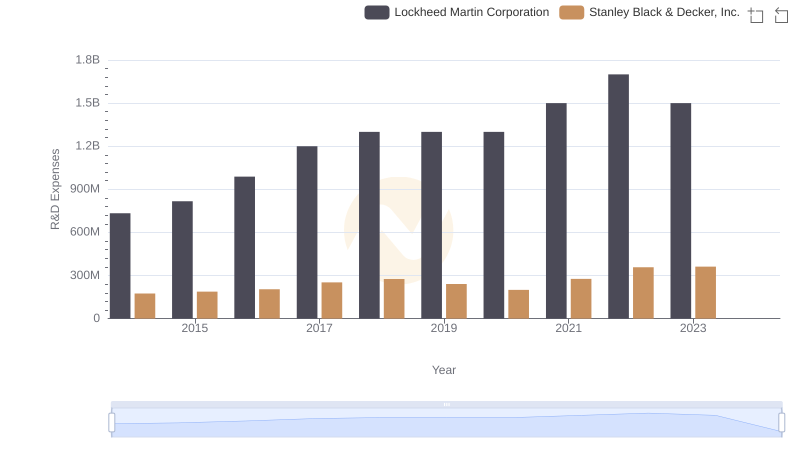
Task: Select the tallest Lockheed Martin bar for 2022
Action: pyautogui.click(x=618, y=196)
